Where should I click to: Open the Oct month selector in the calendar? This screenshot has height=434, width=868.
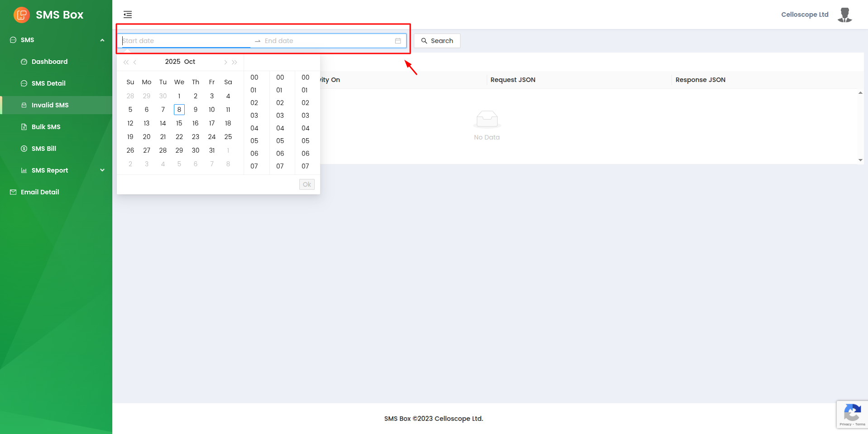pos(190,62)
